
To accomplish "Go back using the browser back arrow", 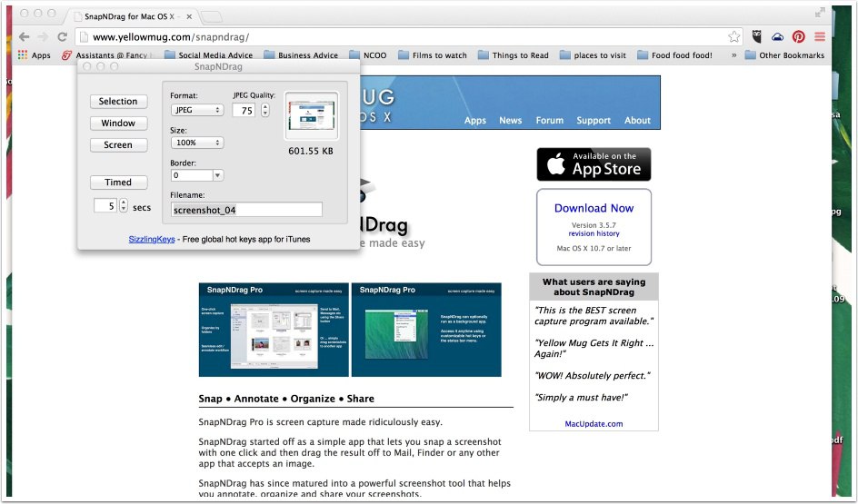I will (x=24, y=36).
